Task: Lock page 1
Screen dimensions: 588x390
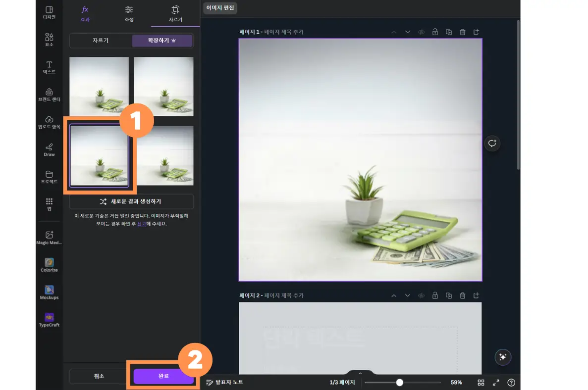Action: (x=435, y=32)
